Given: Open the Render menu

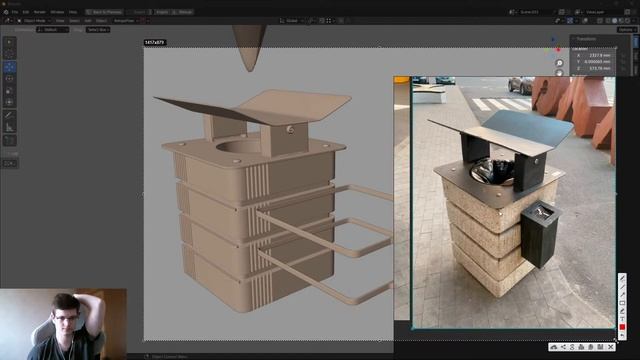Looking at the screenshot, I should (40, 12).
